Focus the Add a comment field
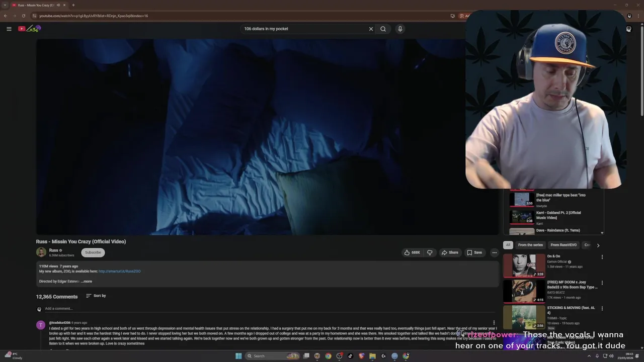The image size is (644, 362). coord(271,309)
